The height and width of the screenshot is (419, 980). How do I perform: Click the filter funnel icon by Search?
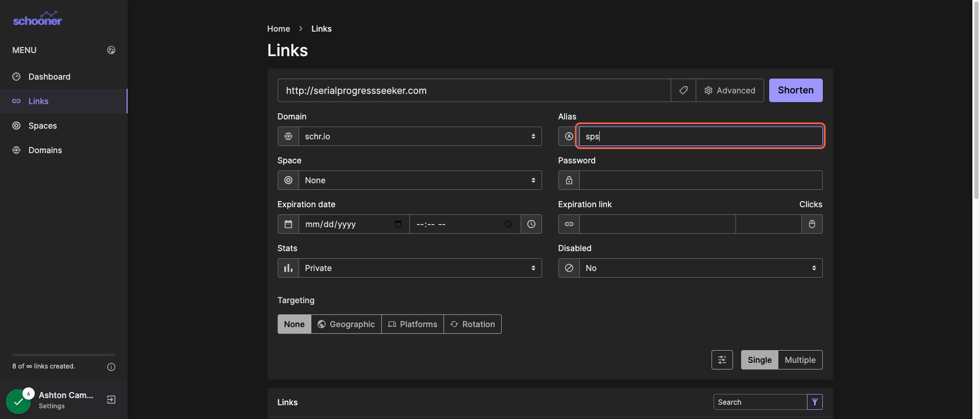pyautogui.click(x=815, y=402)
